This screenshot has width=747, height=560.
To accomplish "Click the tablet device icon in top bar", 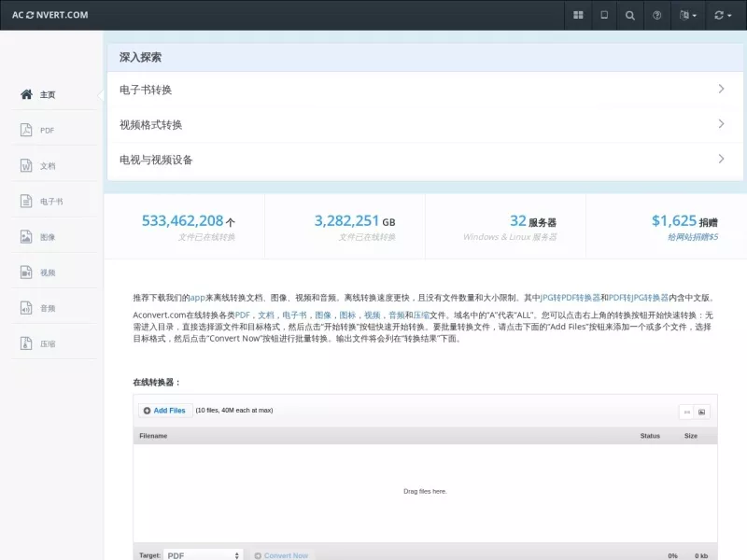I will point(604,15).
